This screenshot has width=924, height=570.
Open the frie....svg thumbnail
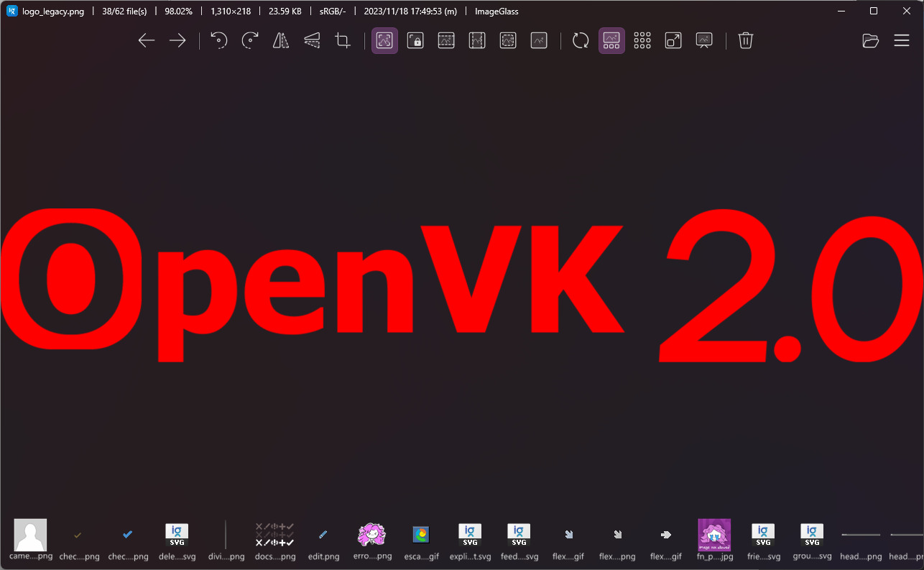point(763,539)
